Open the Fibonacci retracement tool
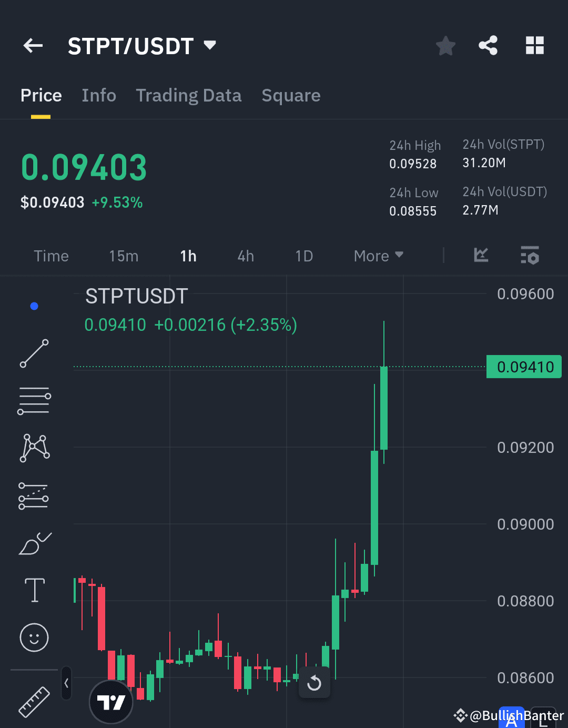The height and width of the screenshot is (728, 568). [x=34, y=495]
